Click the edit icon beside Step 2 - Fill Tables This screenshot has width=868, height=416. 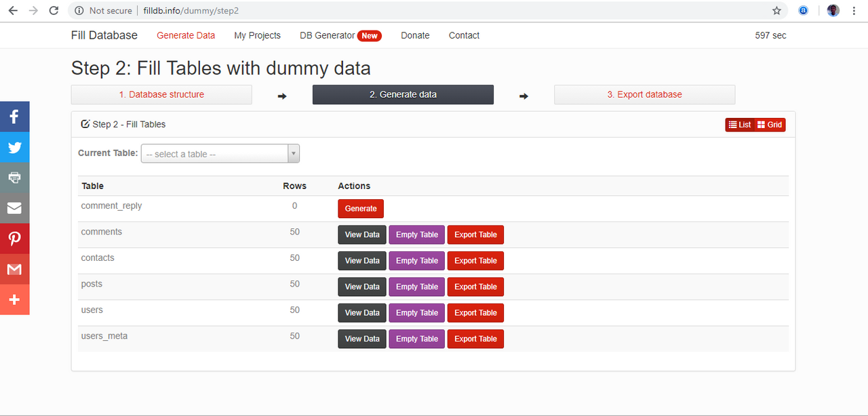pyautogui.click(x=84, y=124)
